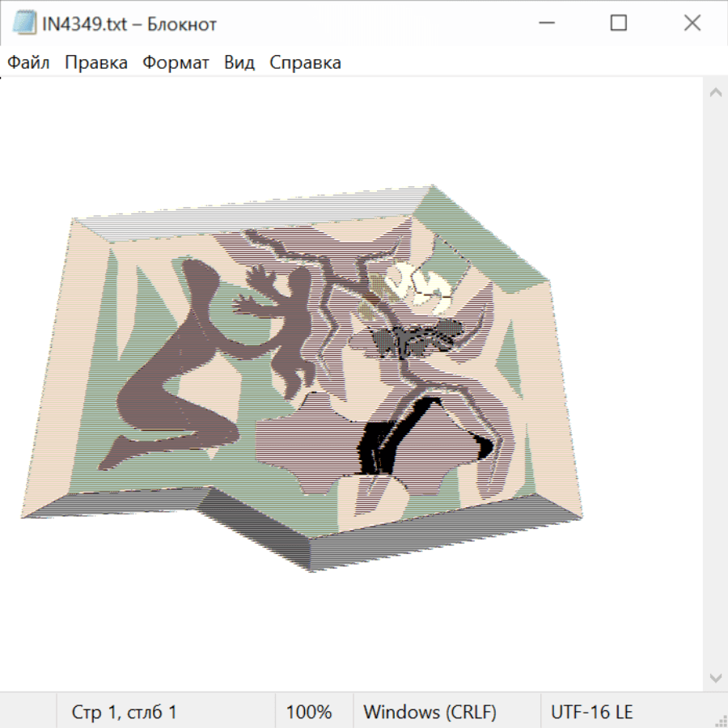Open the Вид menu
The image size is (728, 728).
click(x=239, y=62)
